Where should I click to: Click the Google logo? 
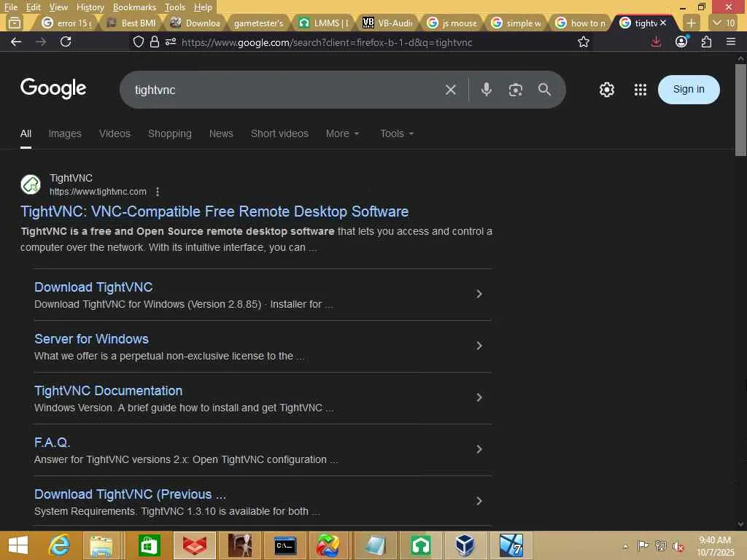coord(53,88)
